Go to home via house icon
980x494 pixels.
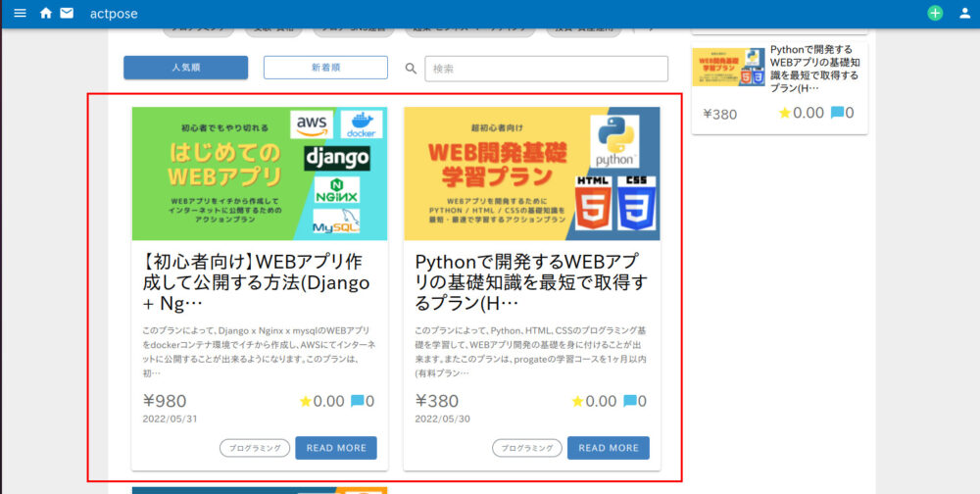(x=46, y=13)
